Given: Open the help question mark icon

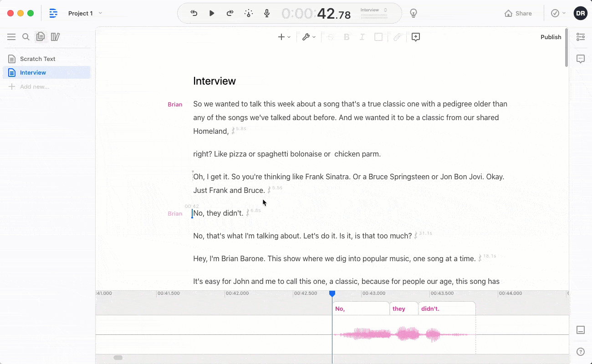Looking at the screenshot, I should [x=581, y=352].
